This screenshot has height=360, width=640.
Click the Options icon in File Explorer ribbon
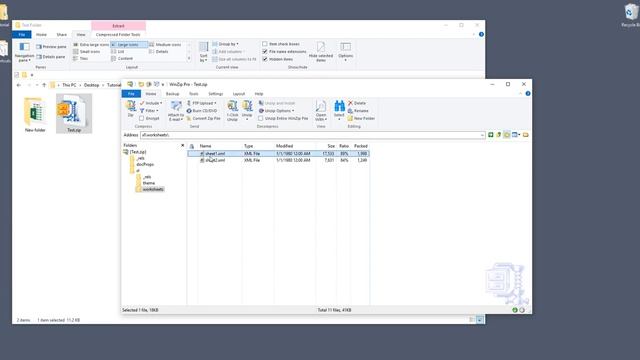pyautogui.click(x=345, y=51)
